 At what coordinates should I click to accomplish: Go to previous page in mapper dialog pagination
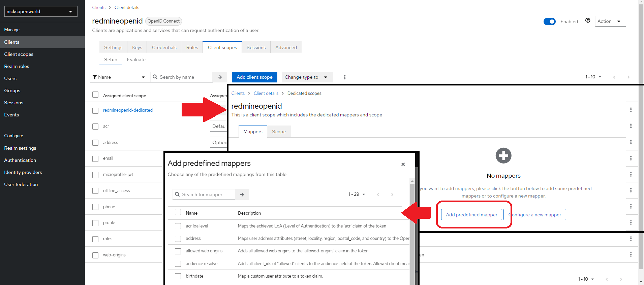378,194
